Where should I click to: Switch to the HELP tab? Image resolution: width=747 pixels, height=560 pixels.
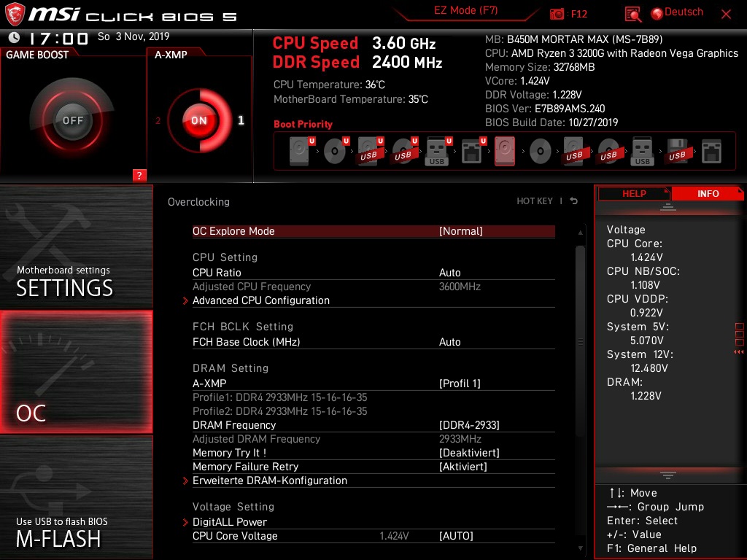[634, 193]
